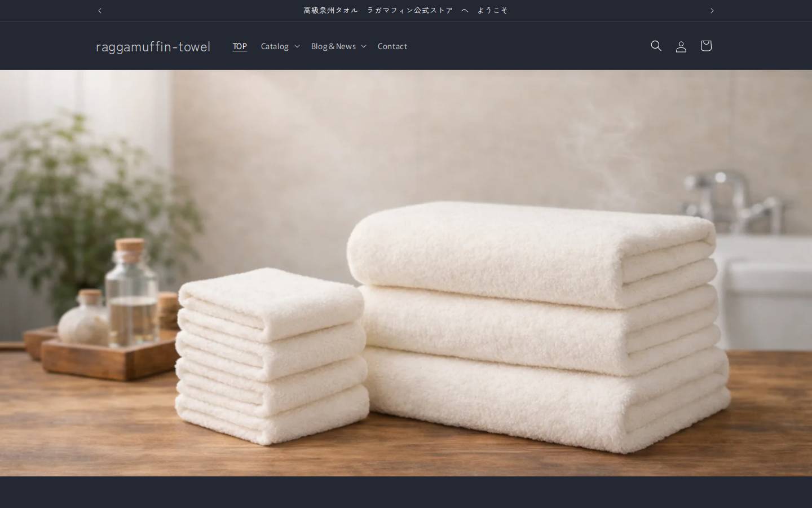Go to the TOP menu item
The height and width of the screenshot is (508, 812).
tap(240, 46)
